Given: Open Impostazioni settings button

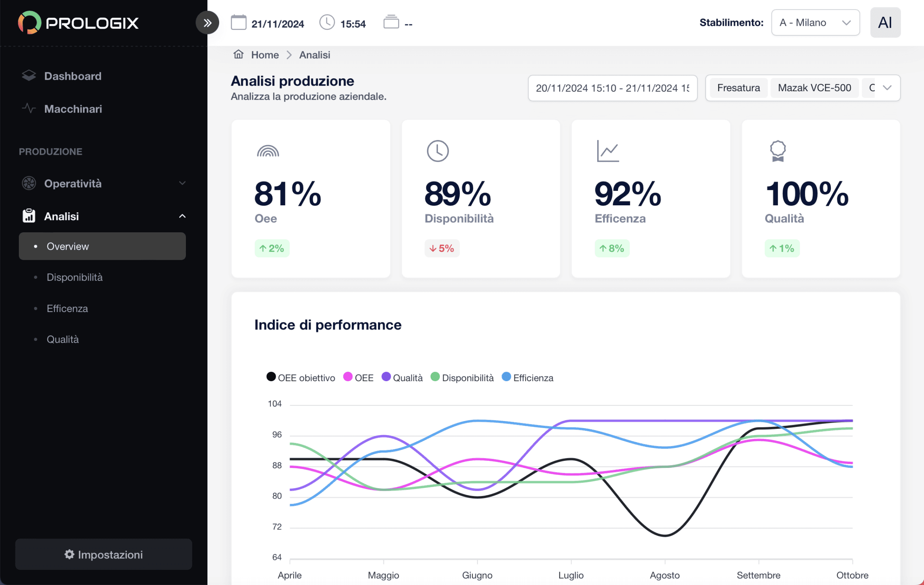Looking at the screenshot, I should pos(103,554).
